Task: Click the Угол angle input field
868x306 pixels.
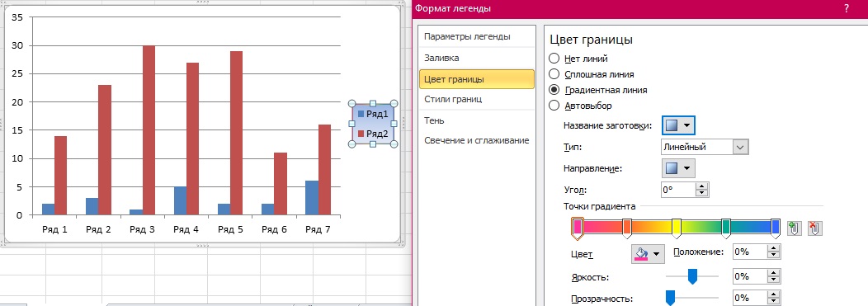Action: [x=678, y=190]
